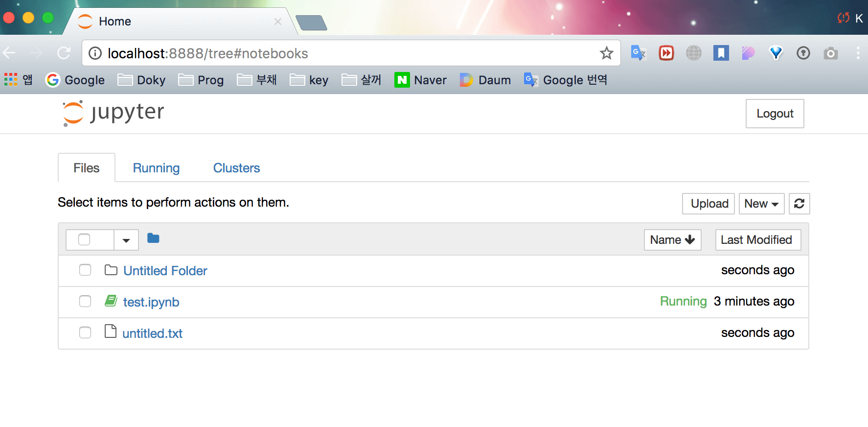
Task: Reload the page with the browser refresh icon
Action: (64, 53)
